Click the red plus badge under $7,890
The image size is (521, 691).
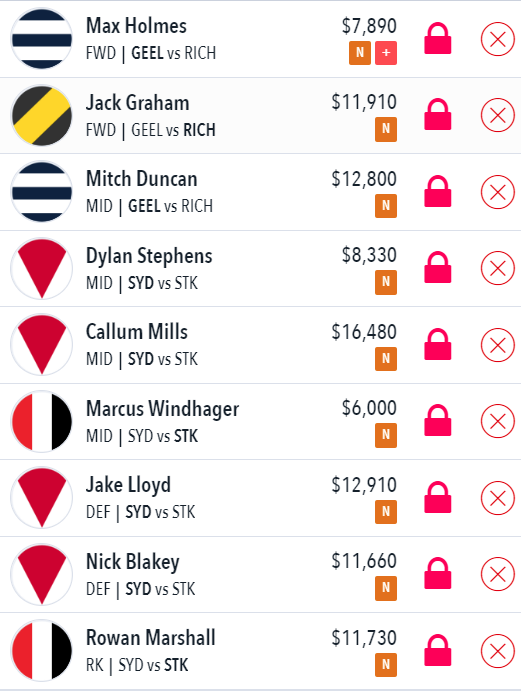pos(386,53)
